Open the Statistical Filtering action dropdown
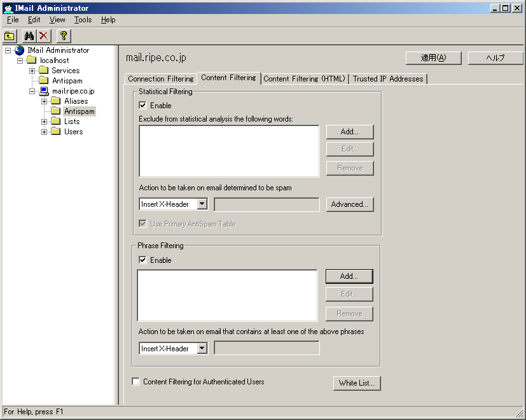 click(x=202, y=204)
